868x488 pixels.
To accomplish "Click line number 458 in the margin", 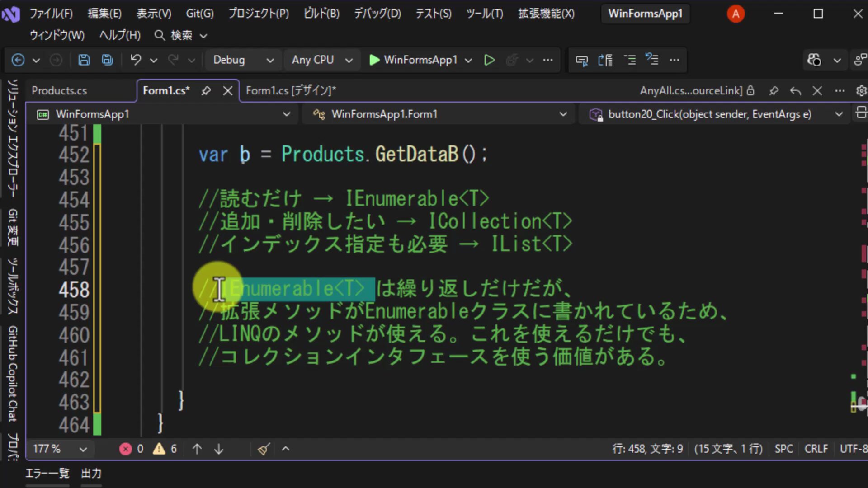I will coord(74,290).
